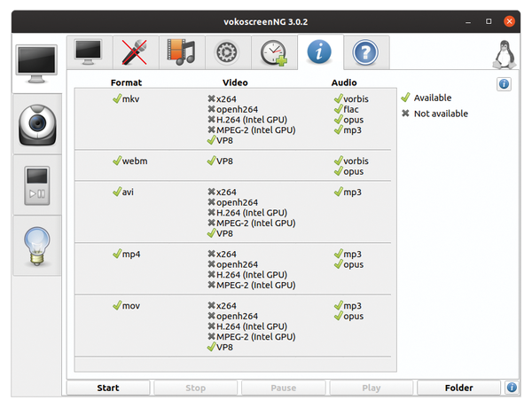The width and height of the screenshot is (532, 408).
Task: Click H.264 (Intel GPU) in mkv row
Action: click(247, 120)
